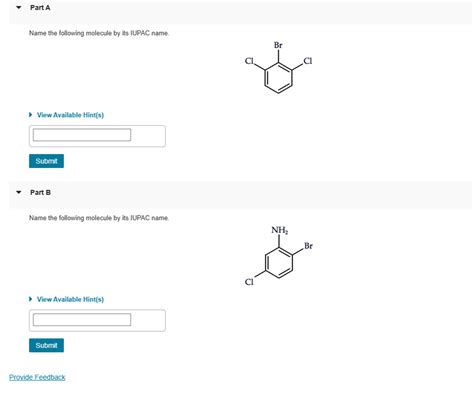Expand View Available Hint(s) triangle for Part B
Screen dimensions: 474x395
click(x=31, y=299)
